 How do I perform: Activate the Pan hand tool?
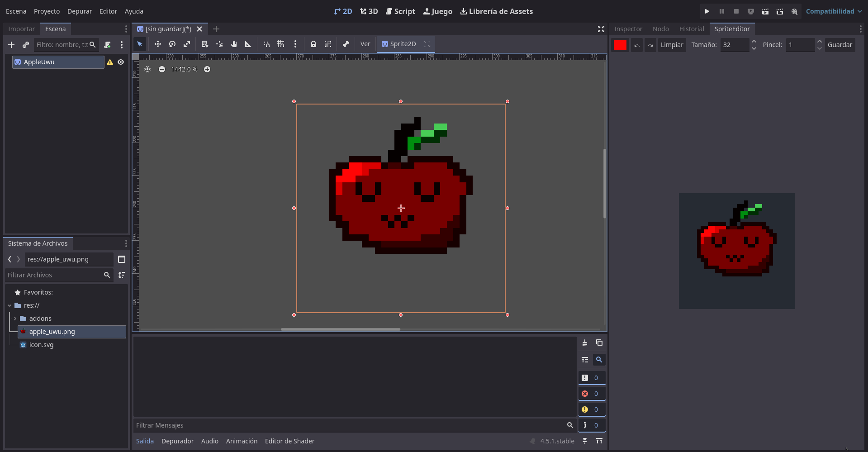click(x=234, y=44)
